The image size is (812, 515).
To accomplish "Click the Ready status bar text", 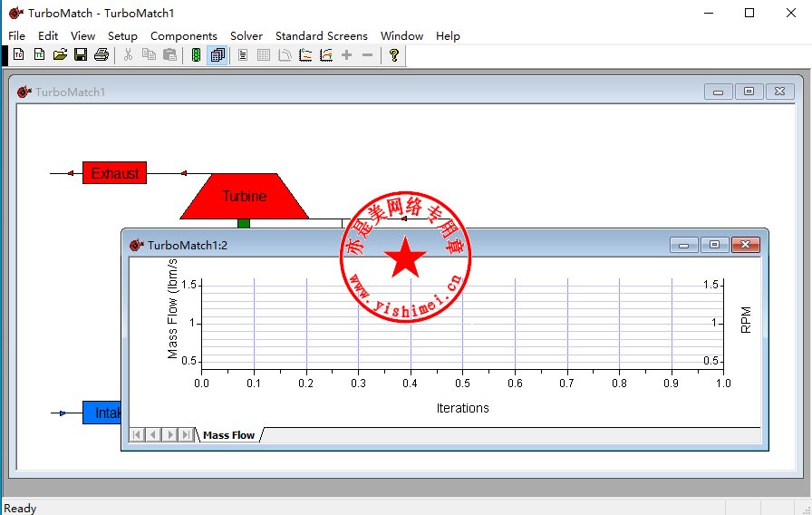I will coord(20,509).
